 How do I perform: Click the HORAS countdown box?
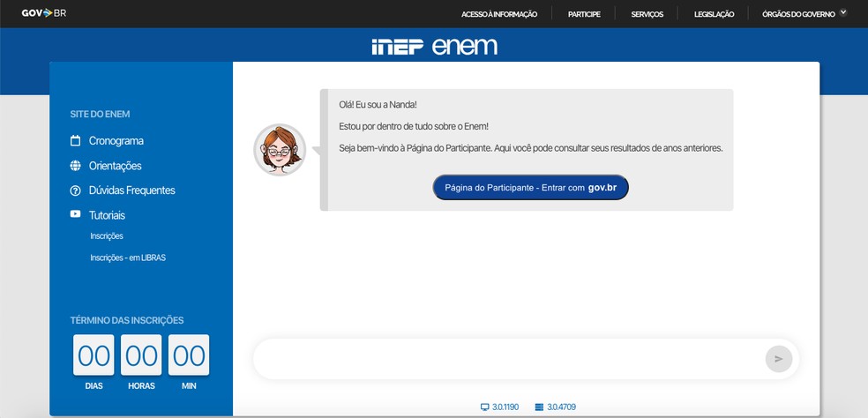point(141,355)
